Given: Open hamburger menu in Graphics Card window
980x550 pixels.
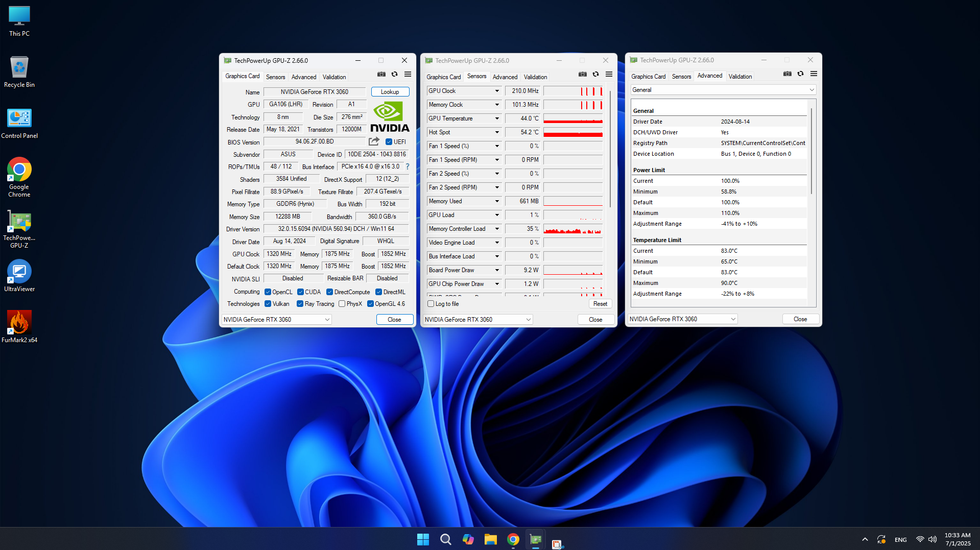Looking at the screenshot, I should (x=408, y=74).
